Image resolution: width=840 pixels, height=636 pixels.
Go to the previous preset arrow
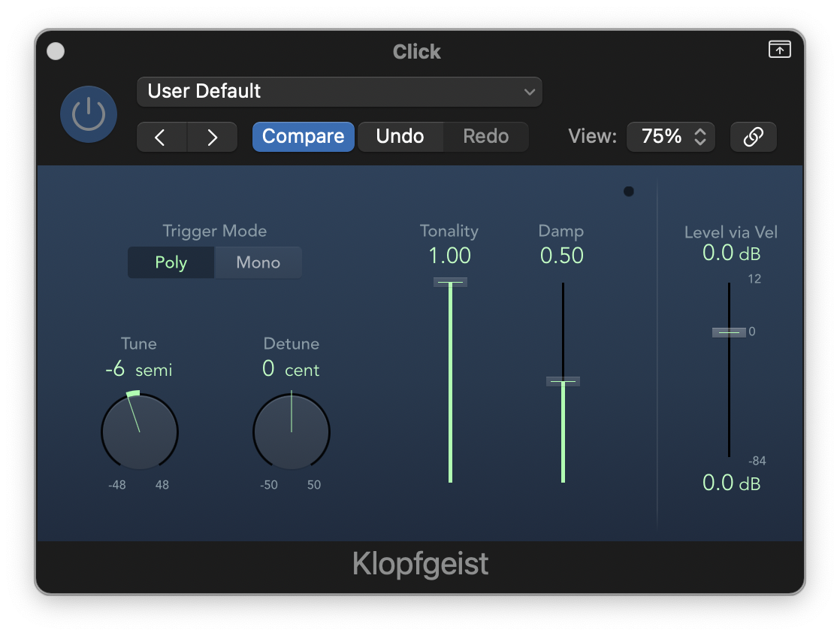161,137
